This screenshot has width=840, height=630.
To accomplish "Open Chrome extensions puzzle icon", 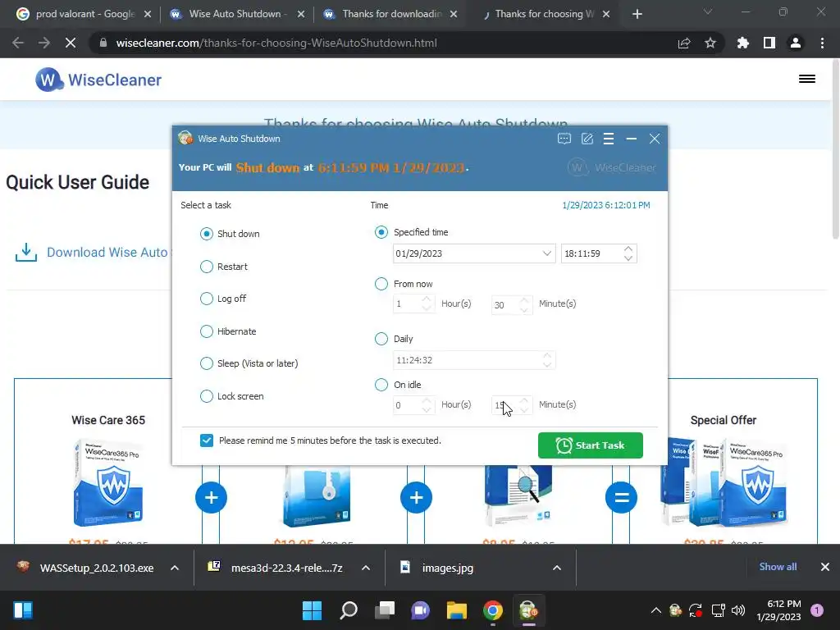I will [x=743, y=43].
